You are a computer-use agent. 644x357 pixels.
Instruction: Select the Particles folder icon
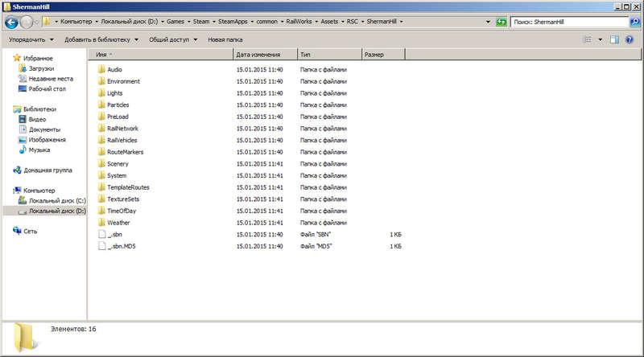click(101, 105)
